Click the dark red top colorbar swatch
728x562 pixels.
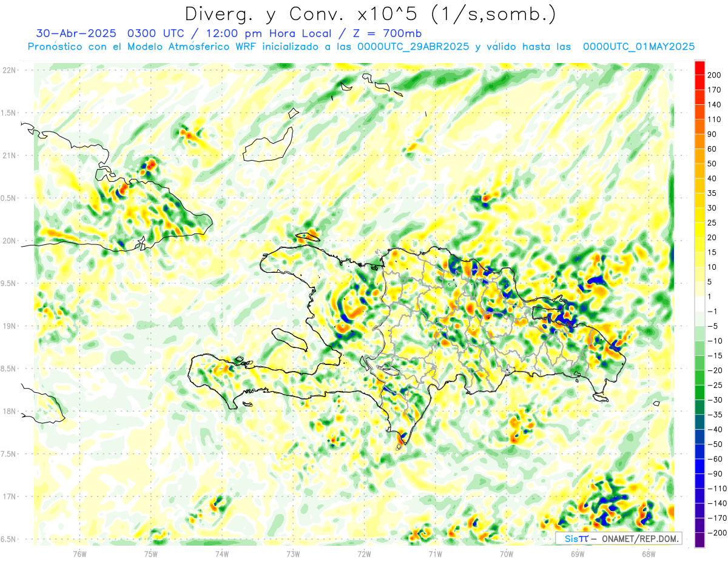click(699, 67)
